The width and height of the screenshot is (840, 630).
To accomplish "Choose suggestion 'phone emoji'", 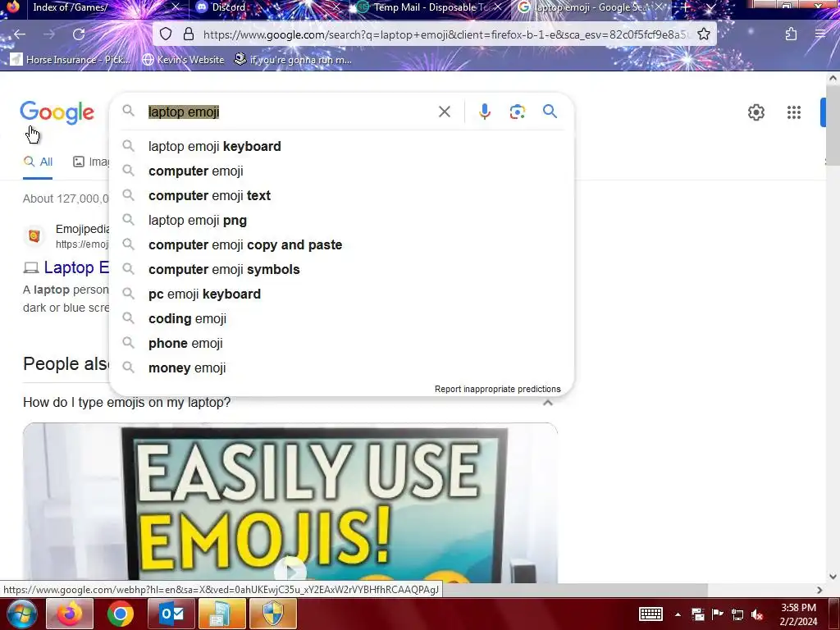I will pos(341,344).
